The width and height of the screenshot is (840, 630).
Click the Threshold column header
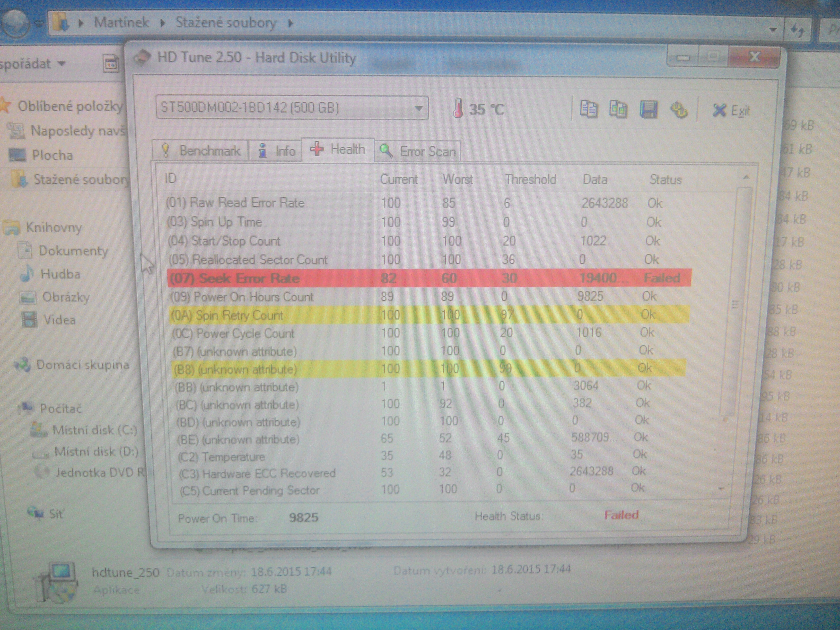pyautogui.click(x=530, y=179)
